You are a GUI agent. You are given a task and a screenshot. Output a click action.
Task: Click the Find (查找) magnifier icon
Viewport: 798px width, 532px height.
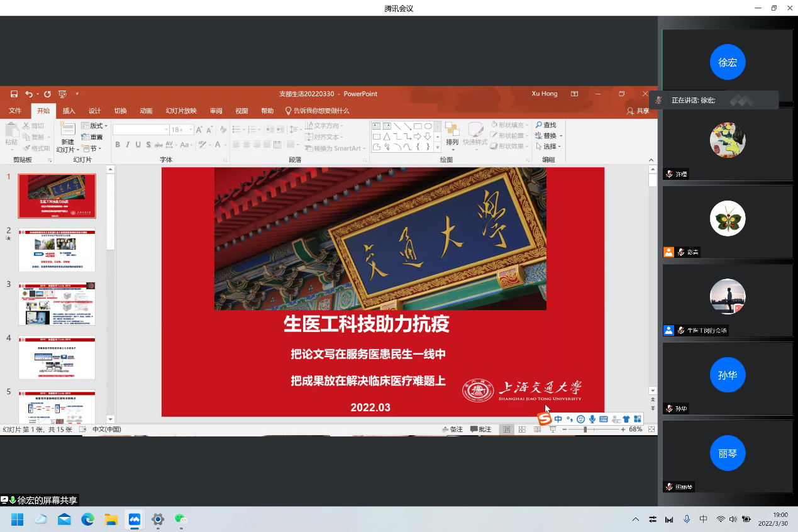point(539,125)
